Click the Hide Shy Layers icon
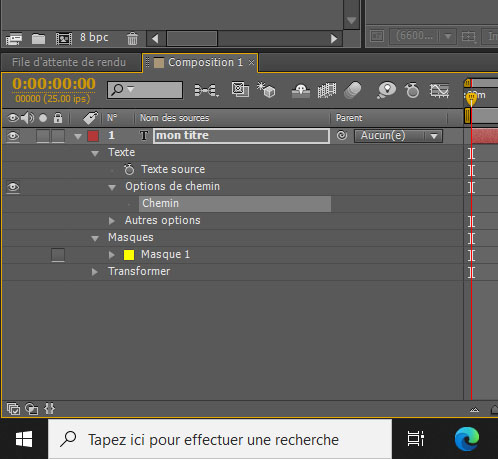 301,90
